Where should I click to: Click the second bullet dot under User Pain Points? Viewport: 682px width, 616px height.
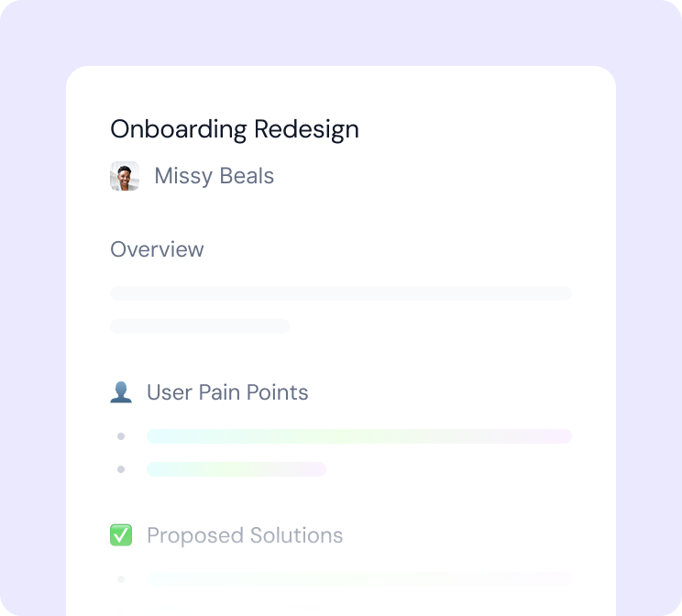[121, 469]
